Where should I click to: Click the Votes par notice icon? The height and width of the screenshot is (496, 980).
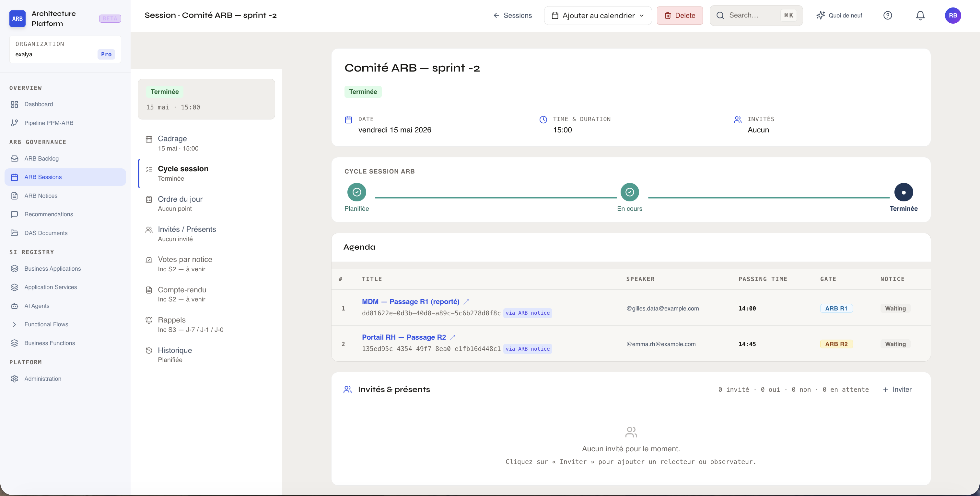[x=149, y=260]
